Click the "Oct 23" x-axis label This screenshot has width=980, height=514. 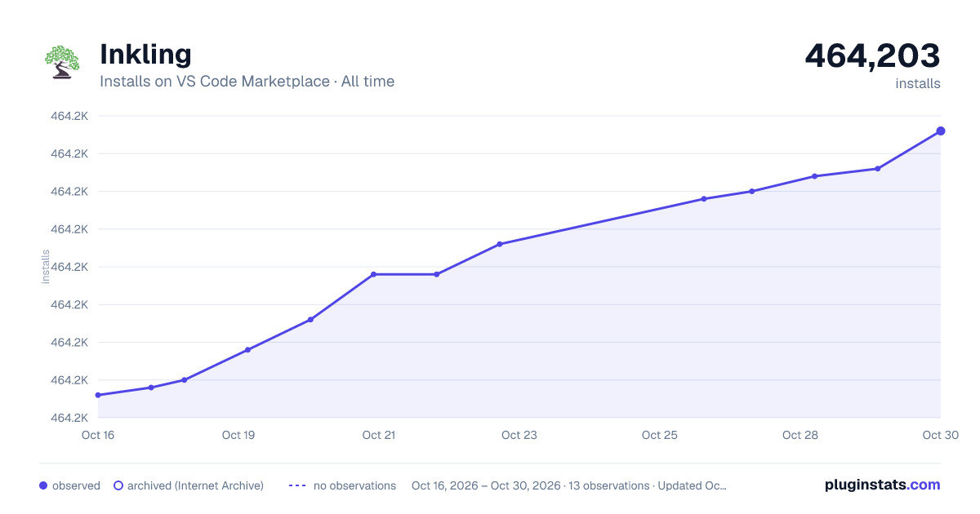(x=519, y=435)
